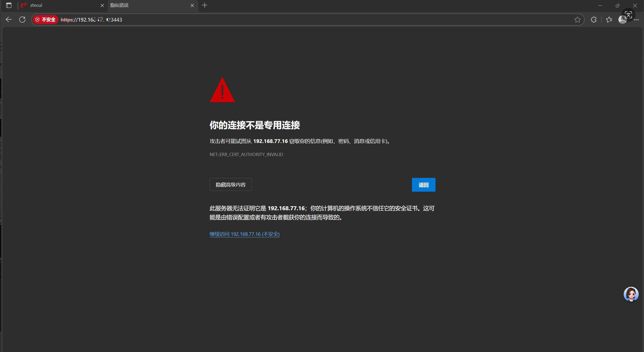Image resolution: width=644 pixels, height=352 pixels.
Task: Click the blue 返回 button
Action: (423, 185)
